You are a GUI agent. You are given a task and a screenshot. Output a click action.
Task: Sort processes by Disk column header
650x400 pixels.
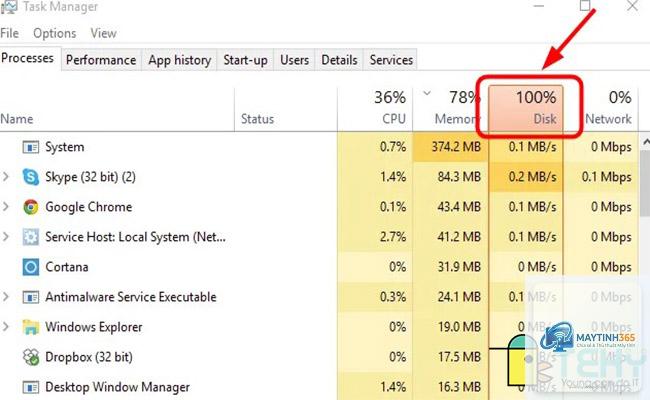[x=526, y=110]
